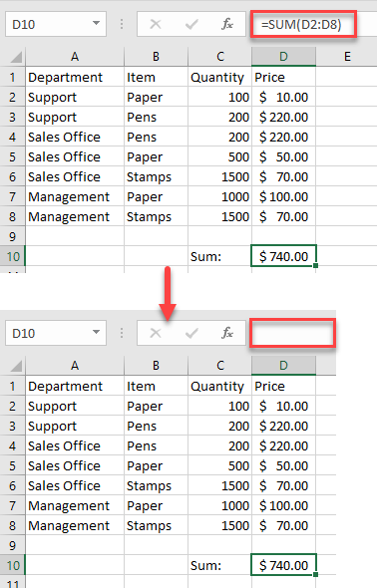Screen dimensions: 377x588
Task: Click Stamps cell in row 8, top sheet
Action: point(156,216)
